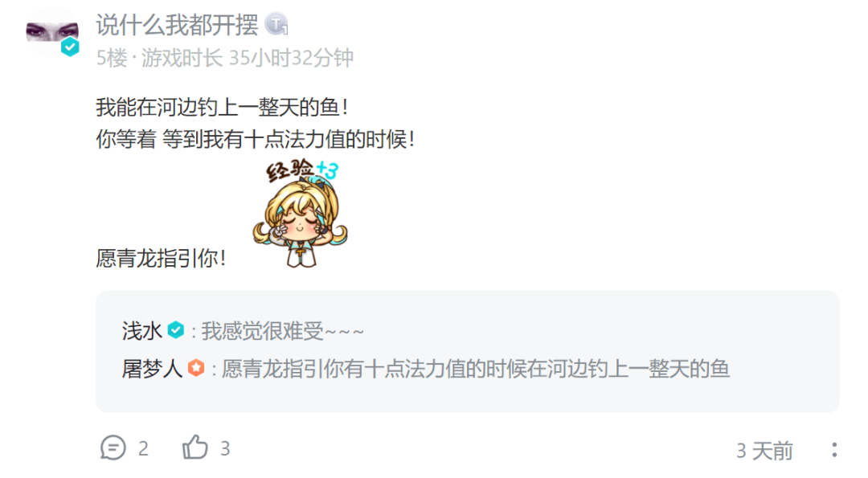Screen dimensions: 868x478
Task: Select comment text 我能在河边钓上一整天的鱼
Action: [x=218, y=107]
